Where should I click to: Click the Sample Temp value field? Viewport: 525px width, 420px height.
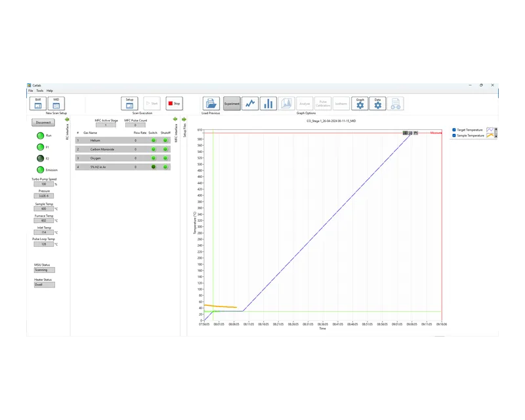pyautogui.click(x=43, y=209)
